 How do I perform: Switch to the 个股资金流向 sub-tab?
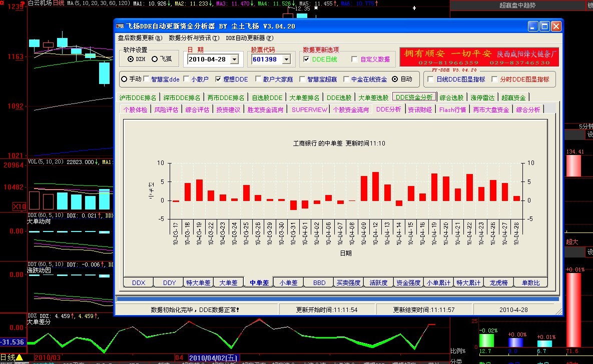351,109
